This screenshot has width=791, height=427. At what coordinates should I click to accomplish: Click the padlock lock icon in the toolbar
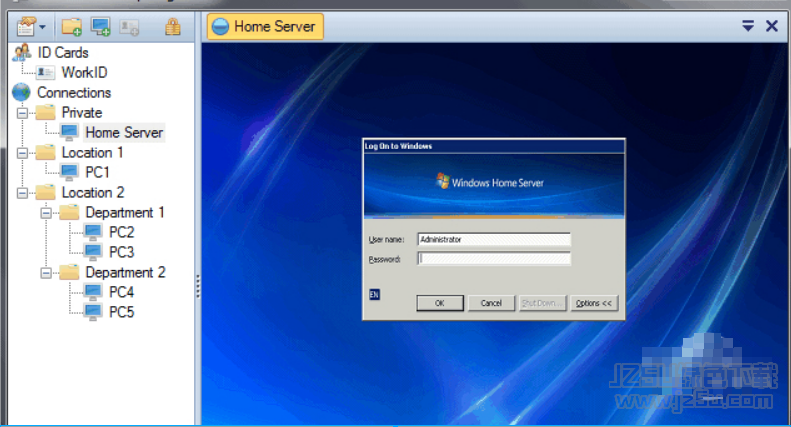pos(173,27)
